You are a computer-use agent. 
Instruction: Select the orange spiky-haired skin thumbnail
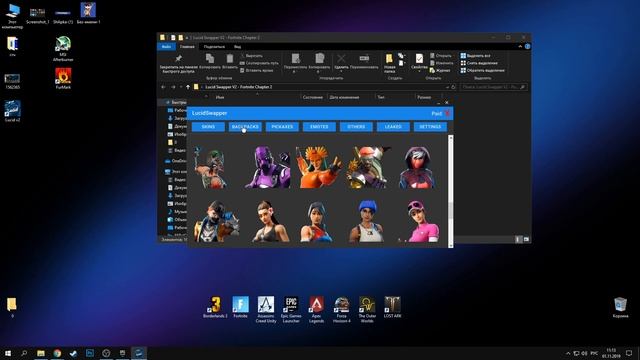tap(319, 167)
